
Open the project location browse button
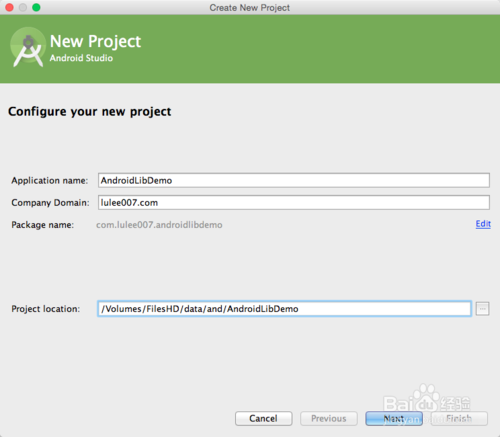click(482, 309)
